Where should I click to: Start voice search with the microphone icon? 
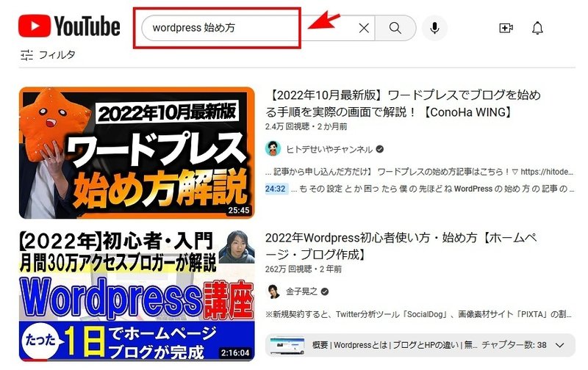434,28
